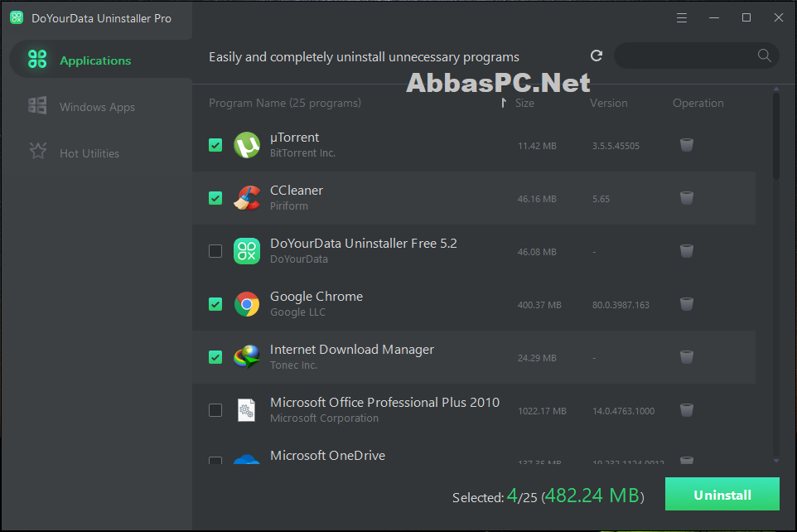Image resolution: width=797 pixels, height=532 pixels.
Task: Click Internet Download Manager trash icon
Action: tap(687, 357)
